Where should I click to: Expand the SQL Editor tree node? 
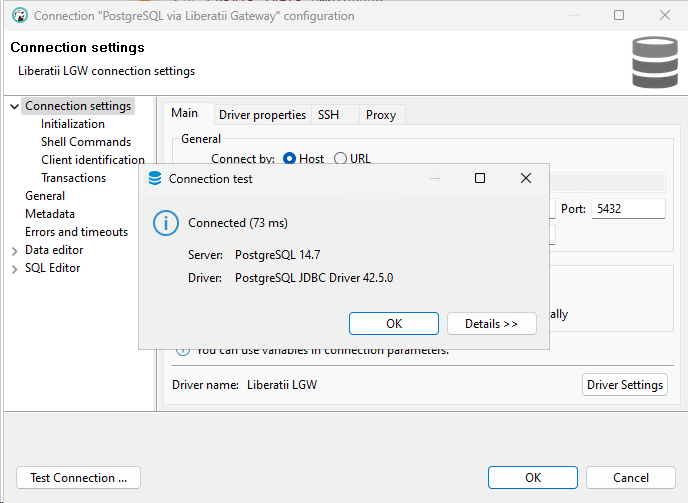point(14,269)
